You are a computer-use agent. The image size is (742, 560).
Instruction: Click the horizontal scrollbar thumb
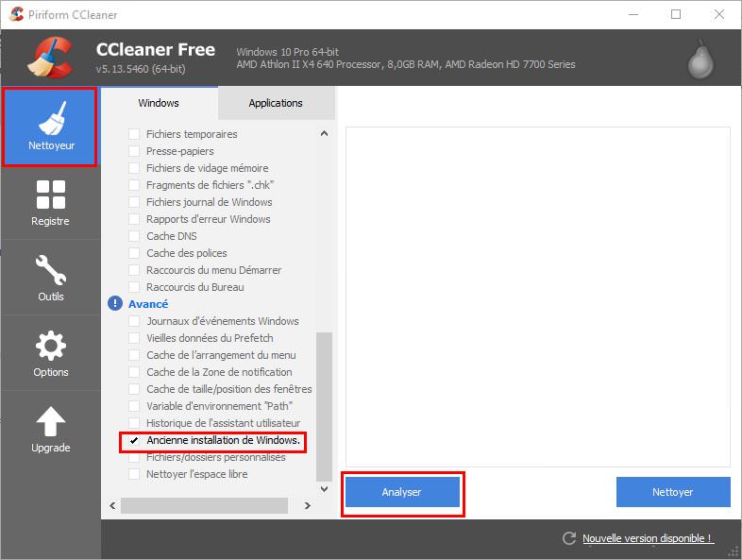click(205, 505)
